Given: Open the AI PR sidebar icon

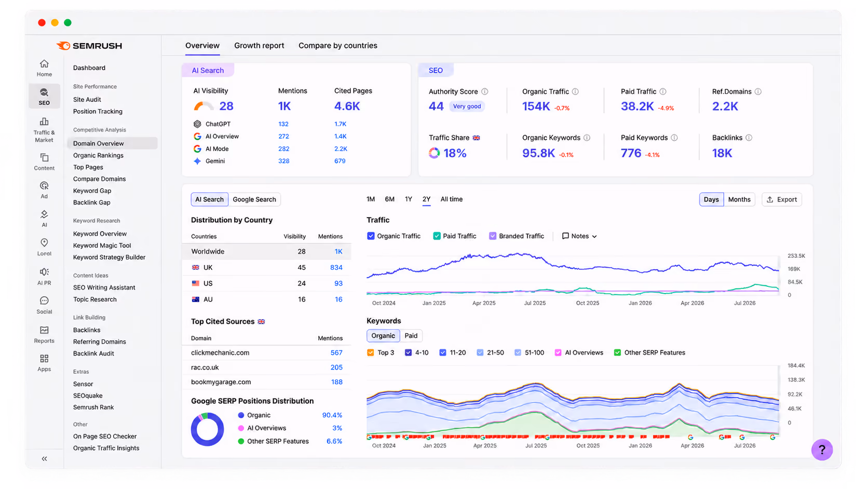Looking at the screenshot, I should coord(44,272).
